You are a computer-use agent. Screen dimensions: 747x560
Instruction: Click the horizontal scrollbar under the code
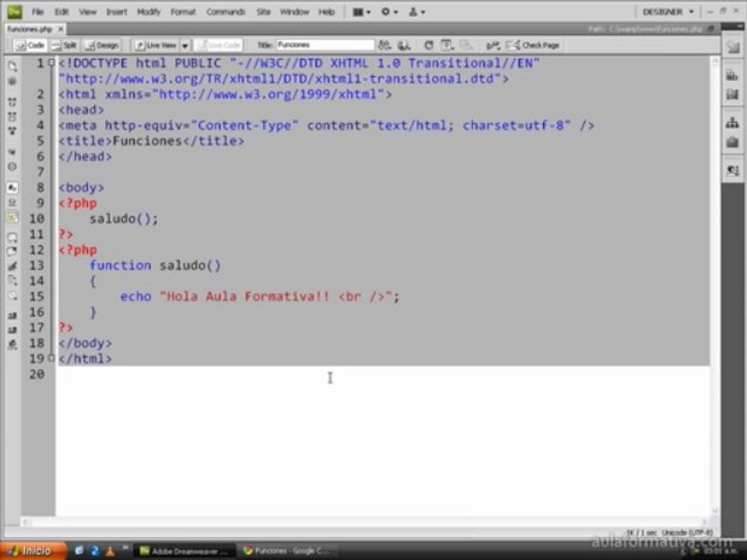coord(364,522)
